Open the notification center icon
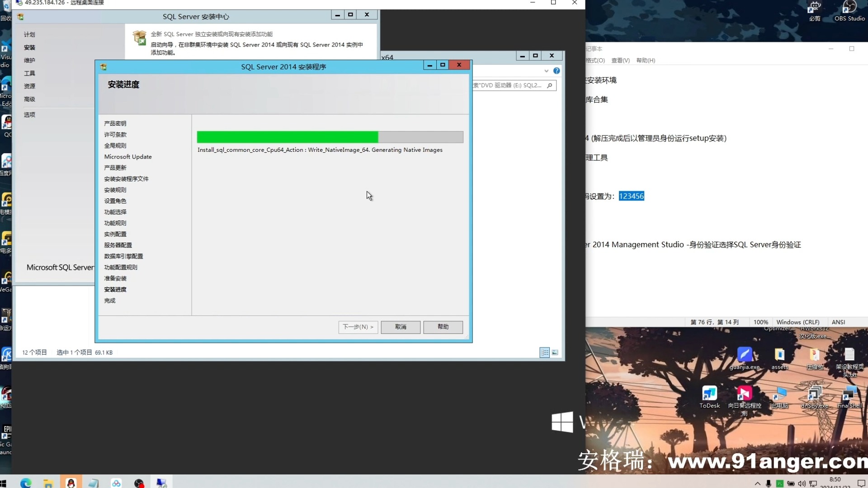868x488 pixels. [861, 483]
